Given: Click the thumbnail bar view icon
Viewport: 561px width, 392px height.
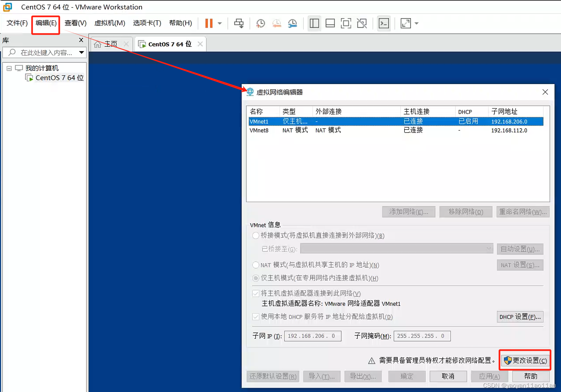Looking at the screenshot, I should coord(330,23).
